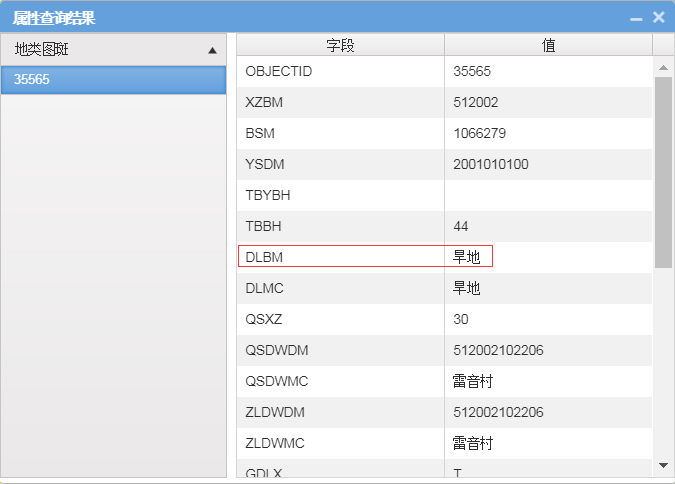The width and height of the screenshot is (675, 484).
Task: Select the 512002102206 value in ZLDWDM row
Action: click(548, 413)
